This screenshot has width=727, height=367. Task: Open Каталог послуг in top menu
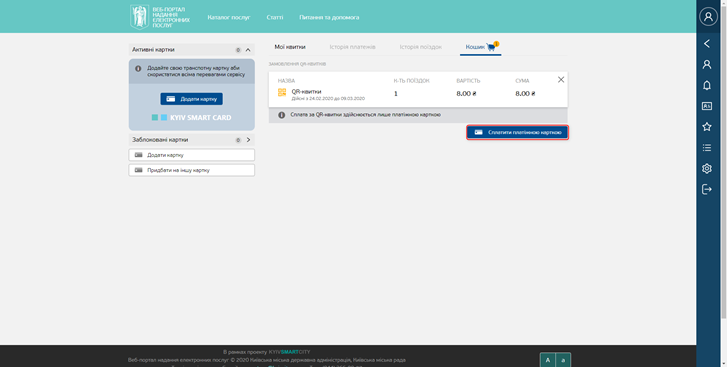229,18
